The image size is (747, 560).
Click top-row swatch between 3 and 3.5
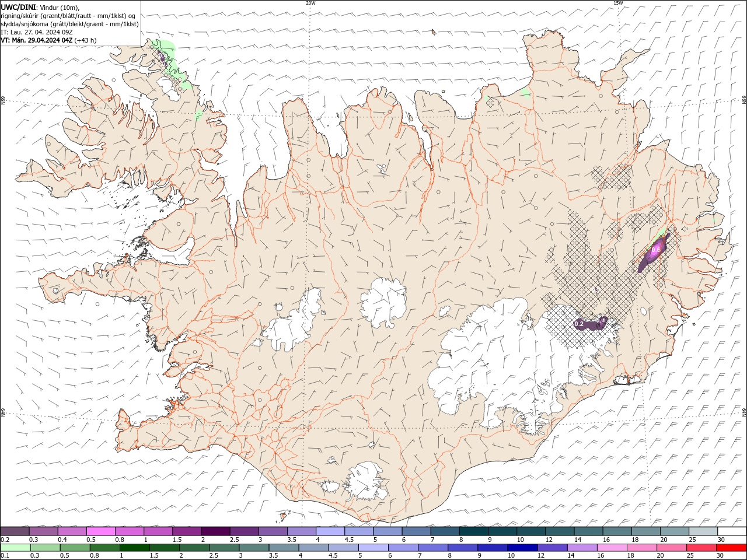pyautogui.click(x=273, y=531)
